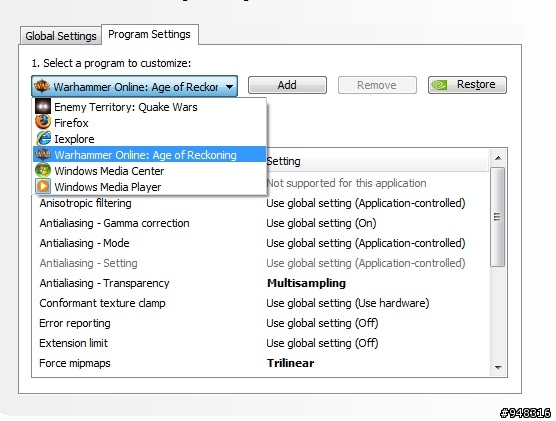Viewport: 556px width, 421px height.
Task: Click the settings list scroll-up arrow
Action: click(x=498, y=158)
